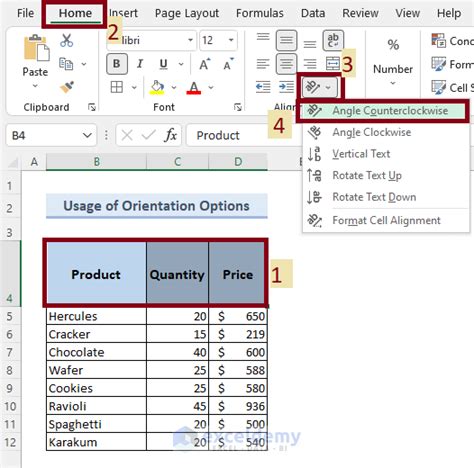Click Merge and Center icon
Image resolution: width=474 pixels, height=468 pixels.
333,64
